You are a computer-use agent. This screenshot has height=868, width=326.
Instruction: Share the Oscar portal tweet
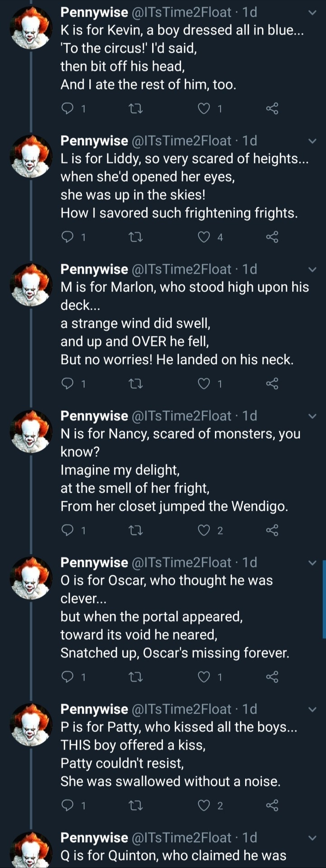click(272, 677)
